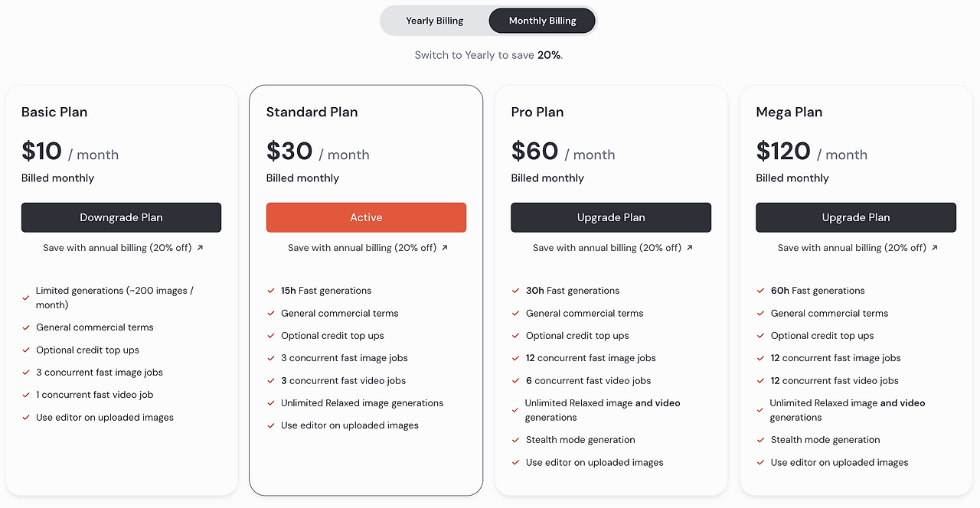980x508 pixels.
Task: Click the $120 Mega Plan price
Action: pos(783,151)
